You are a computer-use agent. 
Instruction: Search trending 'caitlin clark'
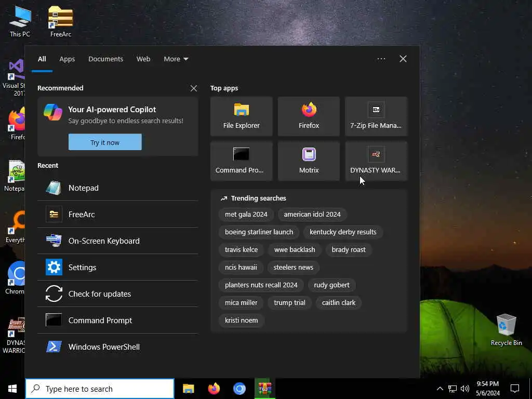pyautogui.click(x=339, y=303)
